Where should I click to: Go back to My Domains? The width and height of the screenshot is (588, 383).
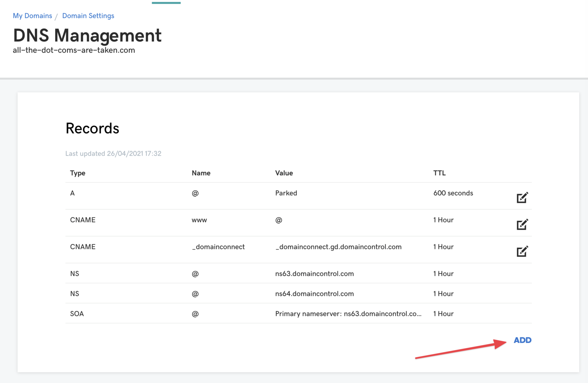pos(32,16)
